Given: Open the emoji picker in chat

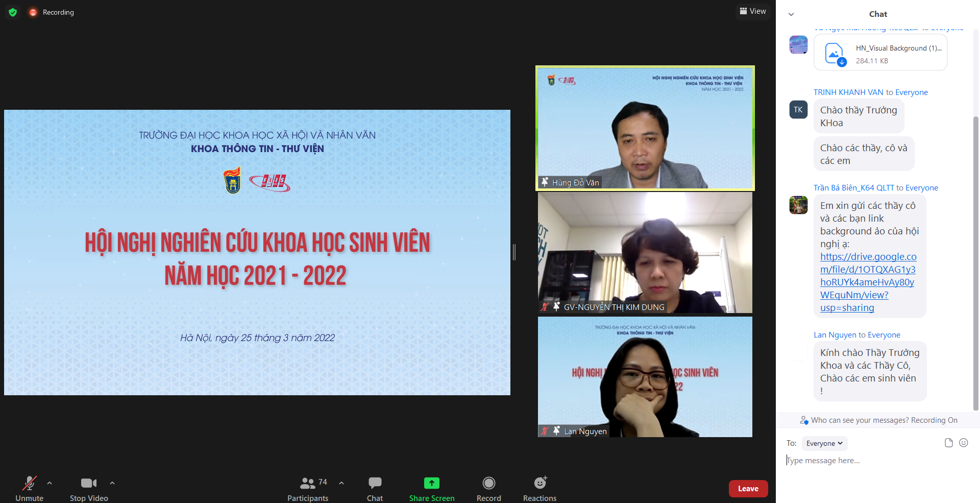Looking at the screenshot, I should (x=964, y=443).
